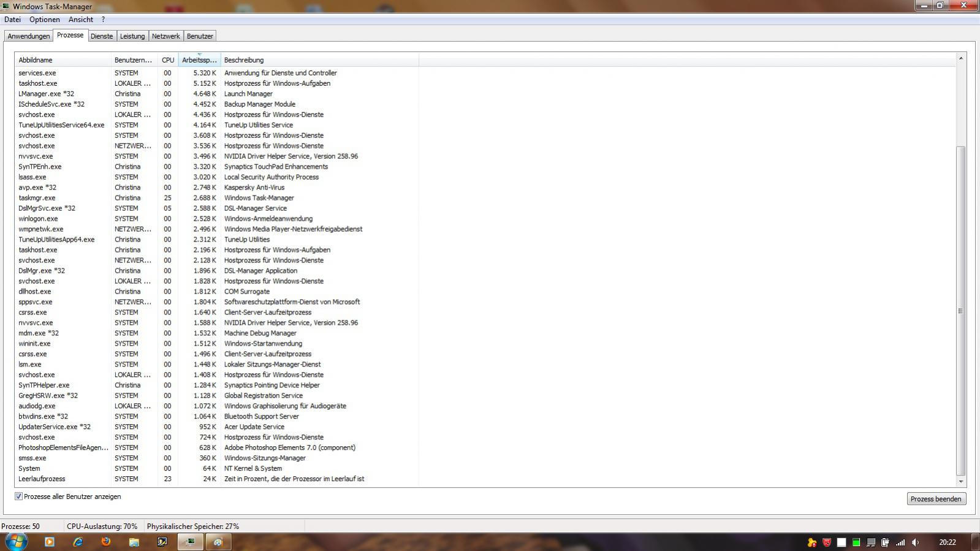Screen dimensions: 980x551
Task: Open Windows Explorer folder icon in taskbar
Action: 134,542
